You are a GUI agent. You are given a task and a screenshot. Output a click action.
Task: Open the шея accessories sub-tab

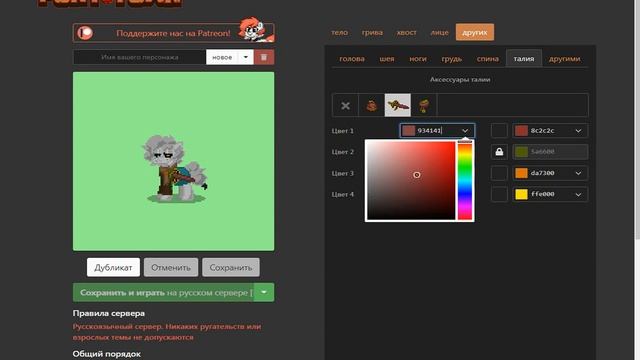pyautogui.click(x=387, y=59)
